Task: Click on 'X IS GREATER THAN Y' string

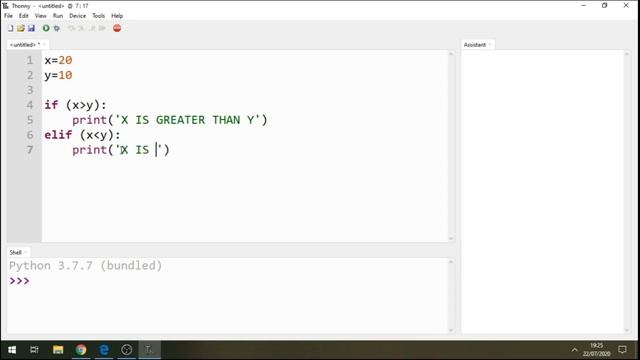Action: (188, 120)
